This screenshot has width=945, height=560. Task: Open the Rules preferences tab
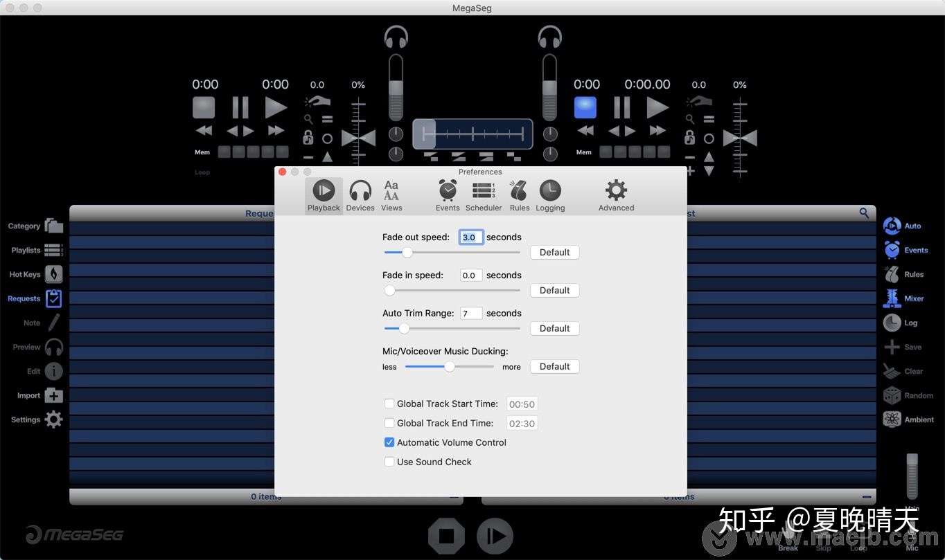click(x=519, y=195)
